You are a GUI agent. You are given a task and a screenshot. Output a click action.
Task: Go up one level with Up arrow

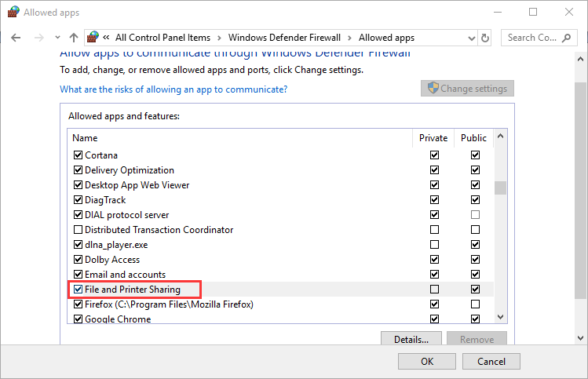[74, 38]
